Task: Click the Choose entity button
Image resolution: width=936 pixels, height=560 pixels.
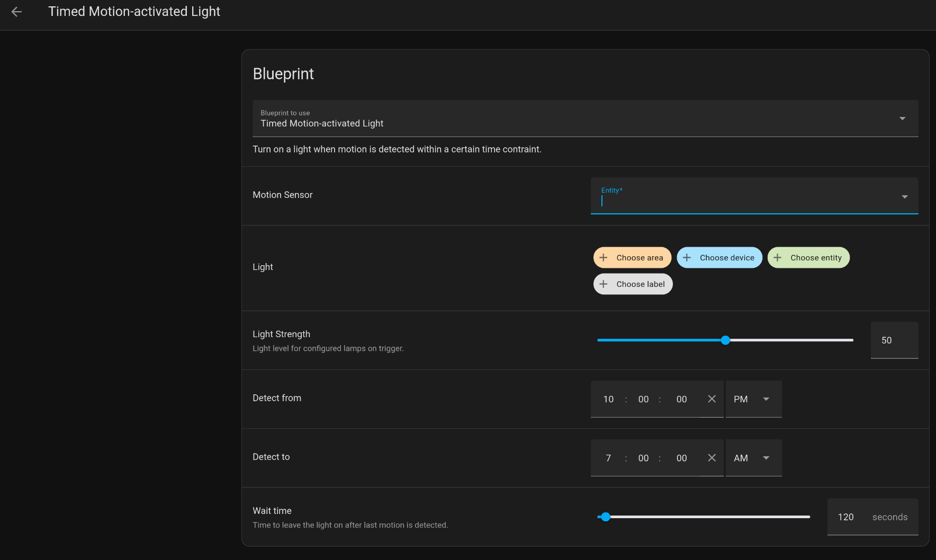Action: 815,258
